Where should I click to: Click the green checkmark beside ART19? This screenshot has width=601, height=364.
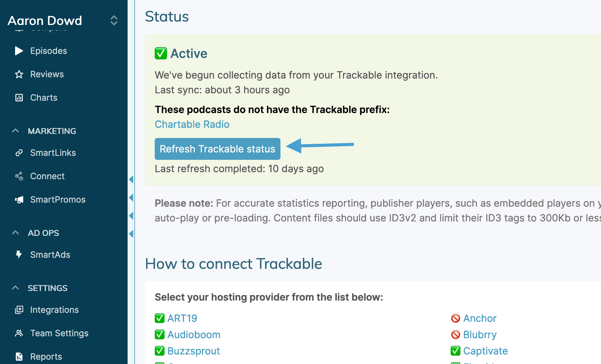click(x=159, y=318)
